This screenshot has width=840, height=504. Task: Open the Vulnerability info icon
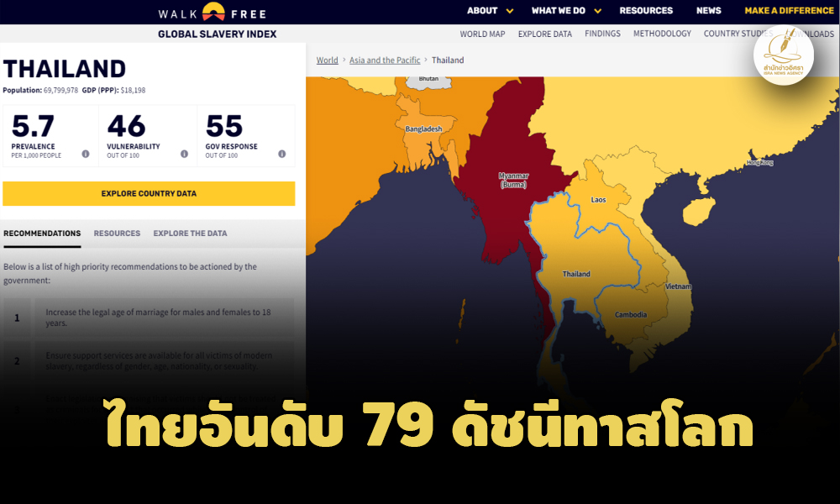point(184,154)
